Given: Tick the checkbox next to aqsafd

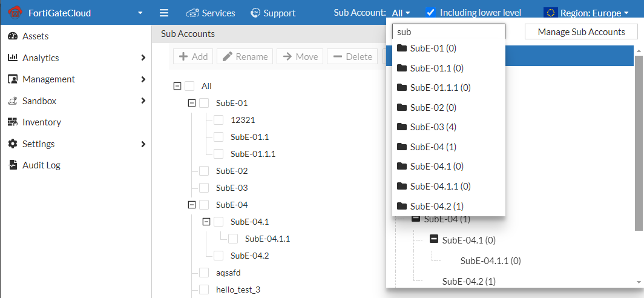Looking at the screenshot, I should pos(204,273).
